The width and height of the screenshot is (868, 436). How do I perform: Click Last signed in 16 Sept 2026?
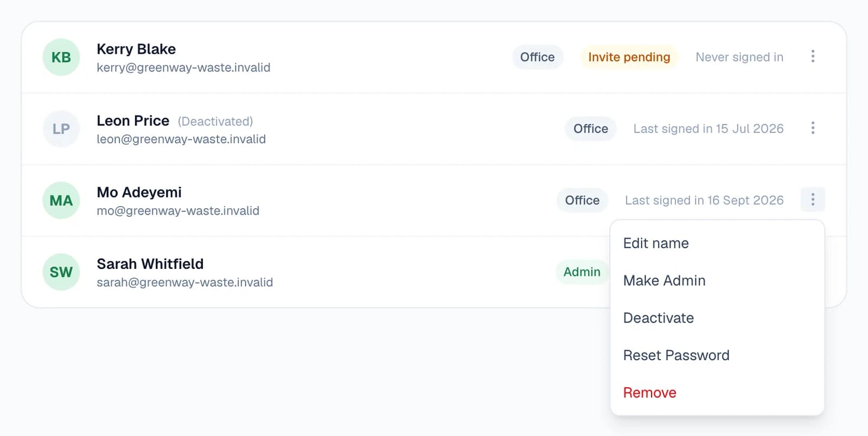(x=704, y=200)
